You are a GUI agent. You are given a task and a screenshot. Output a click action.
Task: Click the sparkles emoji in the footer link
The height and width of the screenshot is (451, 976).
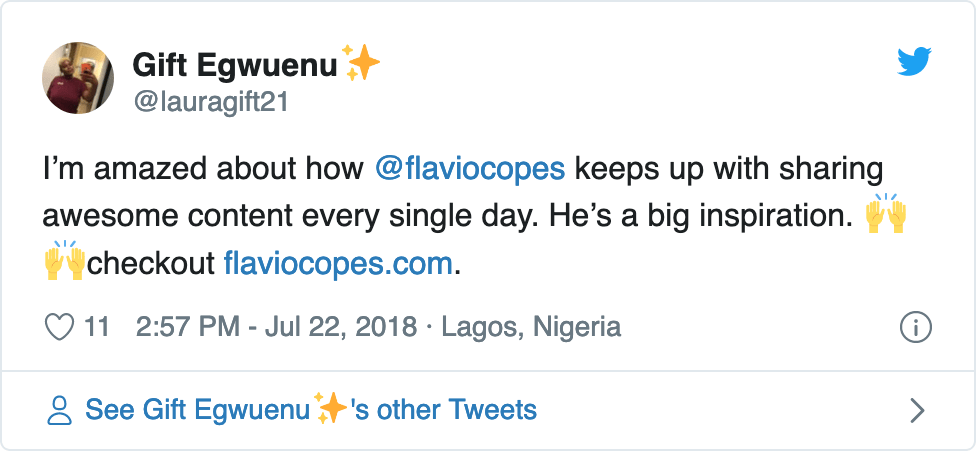tap(330, 408)
